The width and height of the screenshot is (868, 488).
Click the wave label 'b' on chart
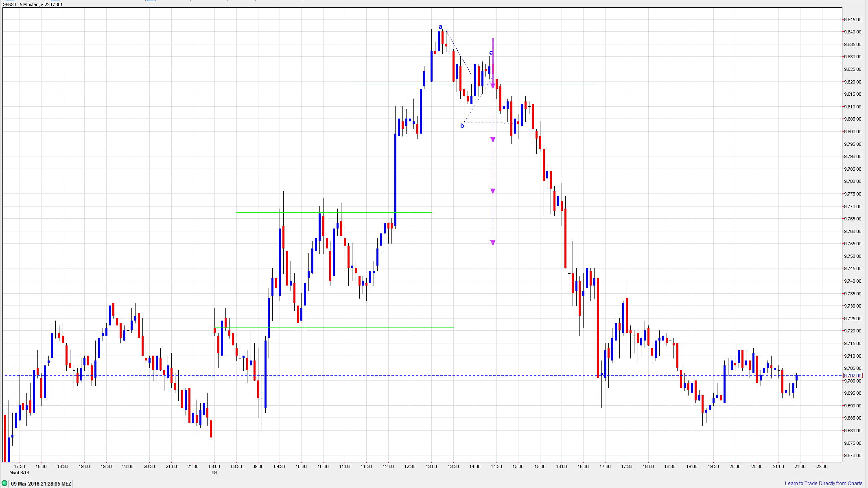462,126
